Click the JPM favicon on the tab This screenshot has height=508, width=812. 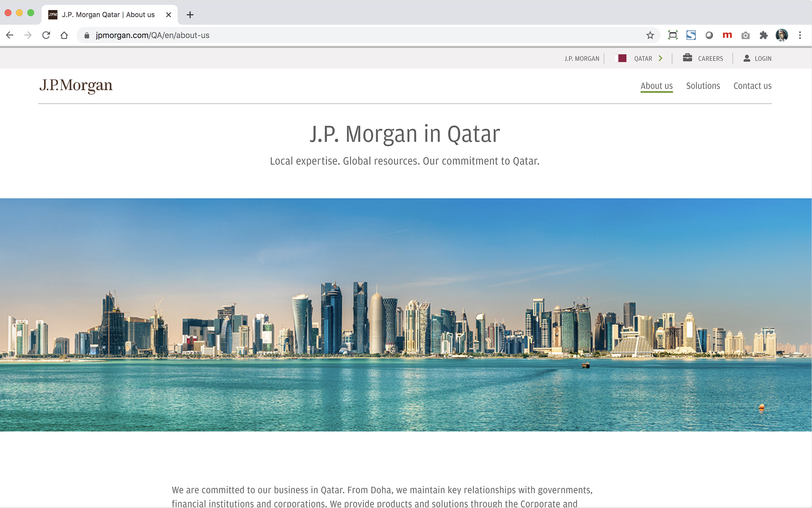pyautogui.click(x=53, y=14)
